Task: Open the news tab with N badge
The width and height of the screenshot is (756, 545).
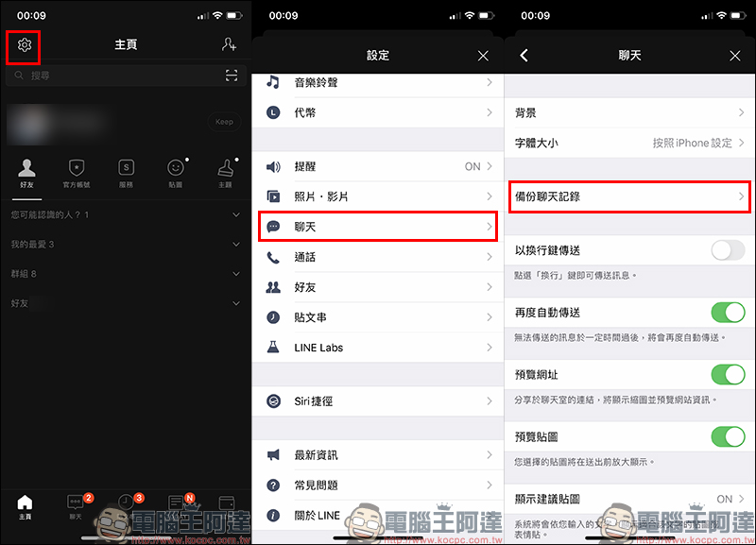Action: pyautogui.click(x=177, y=503)
